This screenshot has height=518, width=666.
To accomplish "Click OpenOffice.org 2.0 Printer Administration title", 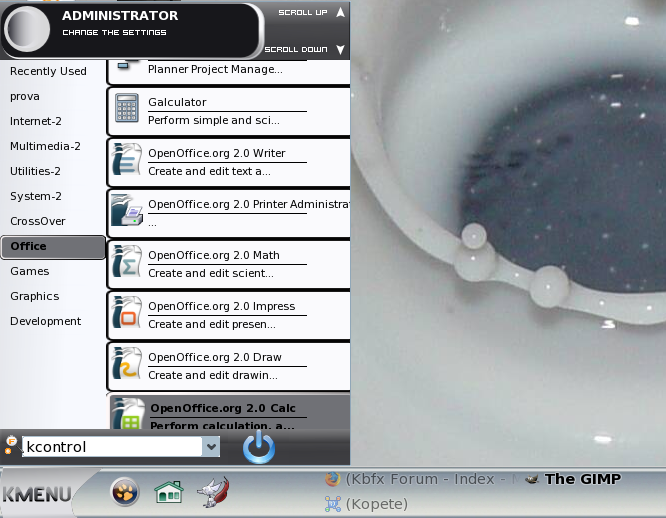I will click(249, 204).
